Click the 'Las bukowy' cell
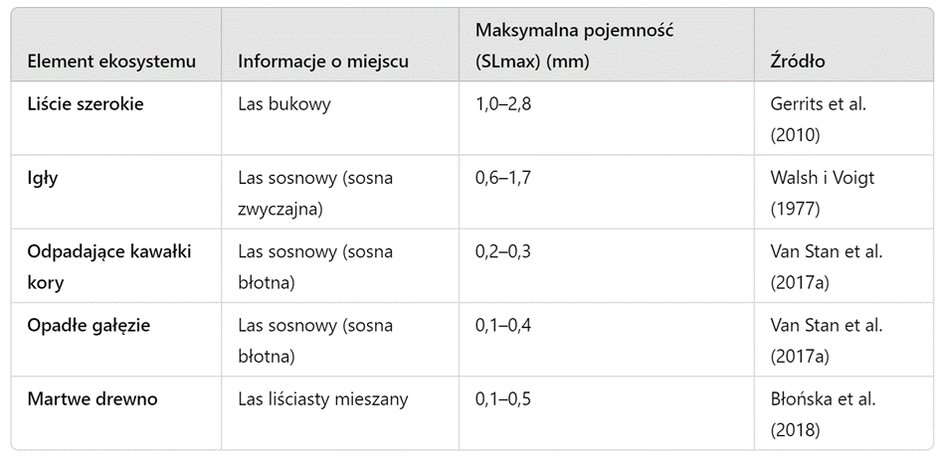The width and height of the screenshot is (940, 457). pos(284,104)
